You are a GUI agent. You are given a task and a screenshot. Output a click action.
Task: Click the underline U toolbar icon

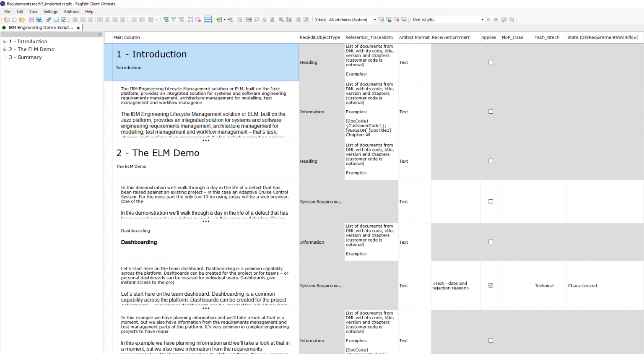point(90,19)
